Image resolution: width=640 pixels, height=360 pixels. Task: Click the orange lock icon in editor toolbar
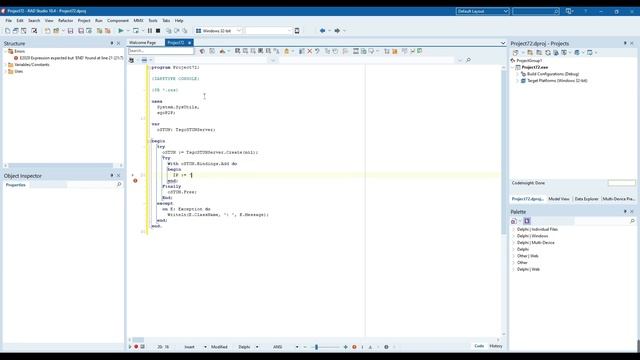[287, 51]
